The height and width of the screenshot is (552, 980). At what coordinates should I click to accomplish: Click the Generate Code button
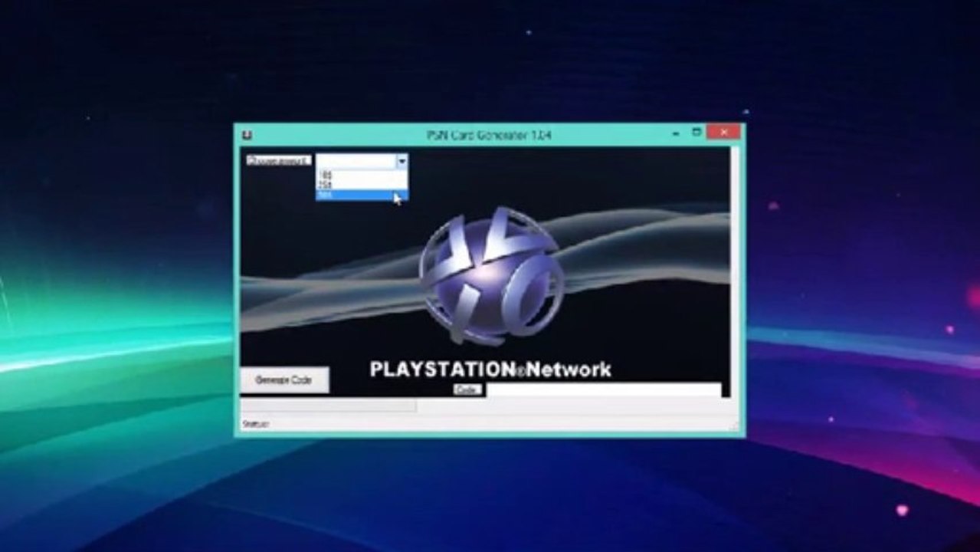284,379
